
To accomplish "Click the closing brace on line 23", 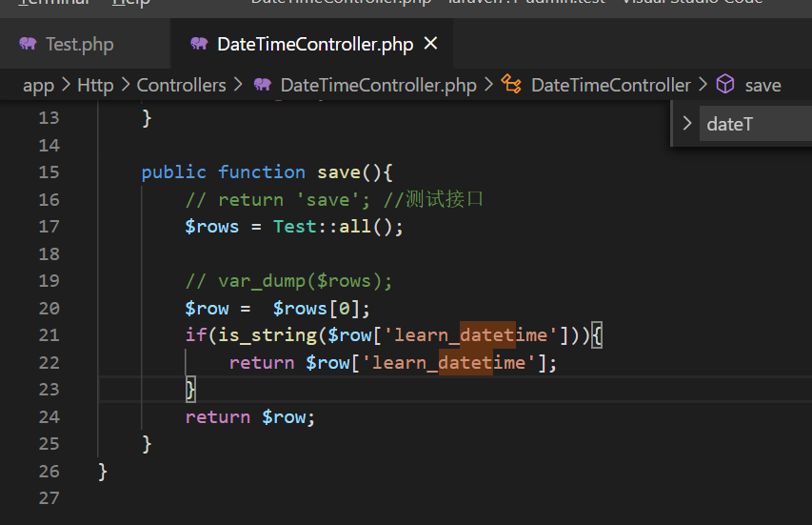I will [x=190, y=390].
